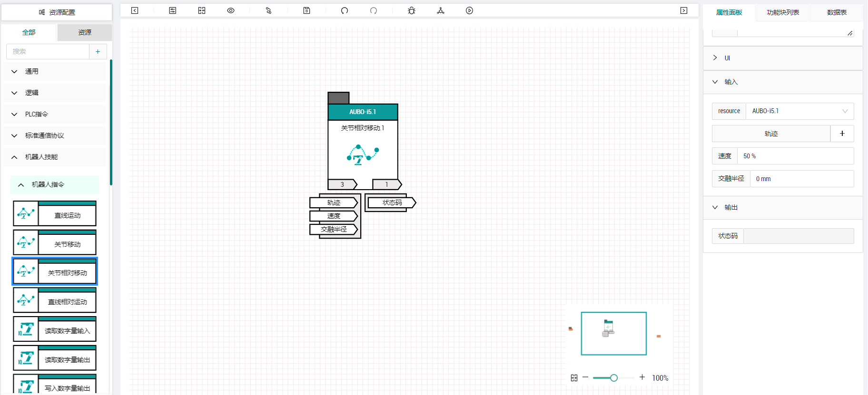Select the 直线运动 block icon

pyautogui.click(x=26, y=213)
